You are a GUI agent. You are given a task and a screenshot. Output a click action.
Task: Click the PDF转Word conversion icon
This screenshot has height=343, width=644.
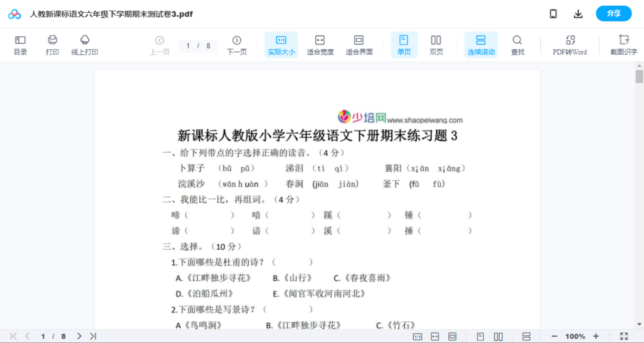tap(570, 45)
